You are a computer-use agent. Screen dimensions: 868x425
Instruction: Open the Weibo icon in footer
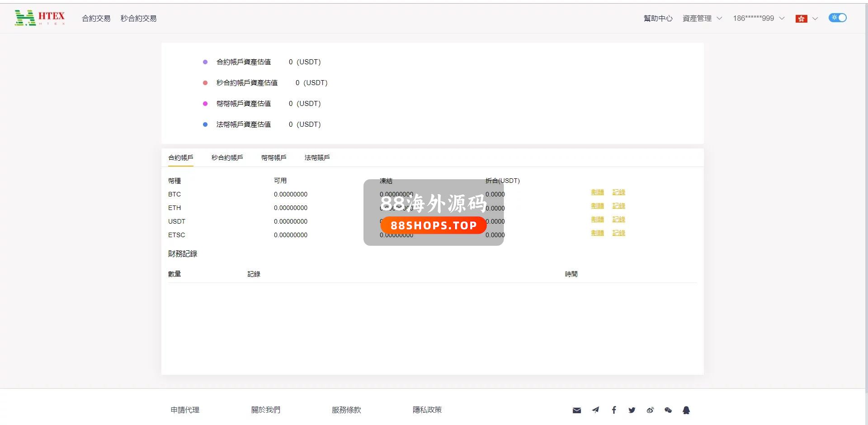pos(650,410)
